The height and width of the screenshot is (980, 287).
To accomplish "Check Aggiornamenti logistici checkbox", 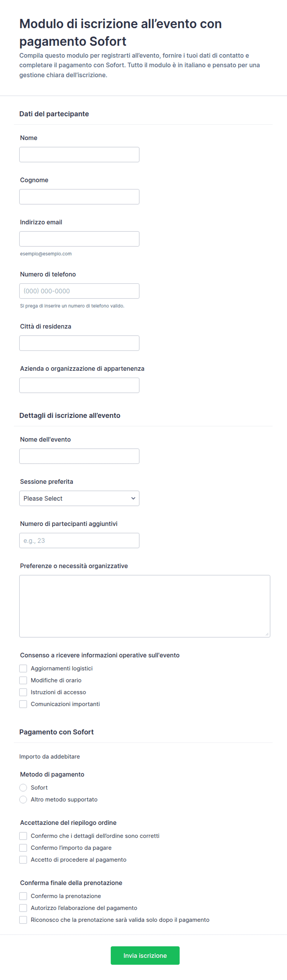I will point(23,668).
